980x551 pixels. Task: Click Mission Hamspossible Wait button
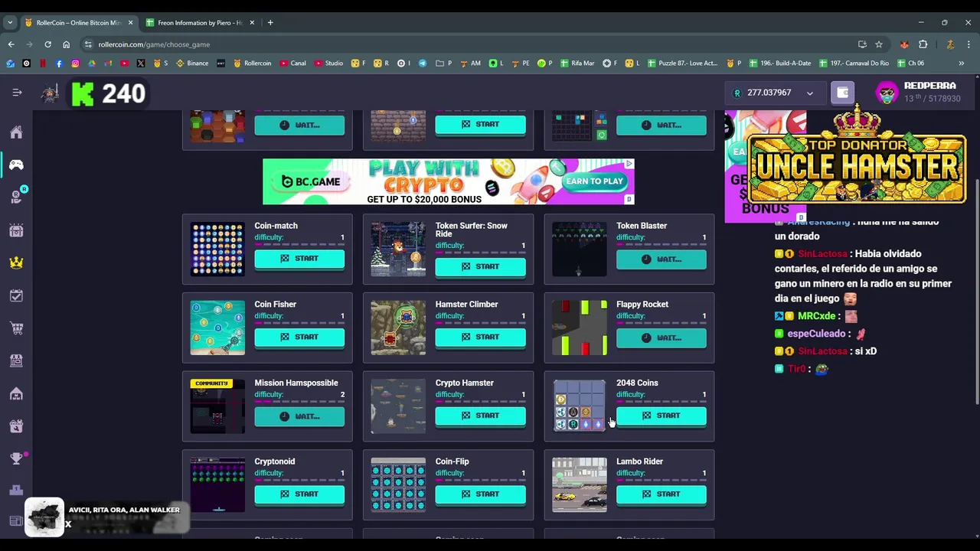click(x=299, y=416)
